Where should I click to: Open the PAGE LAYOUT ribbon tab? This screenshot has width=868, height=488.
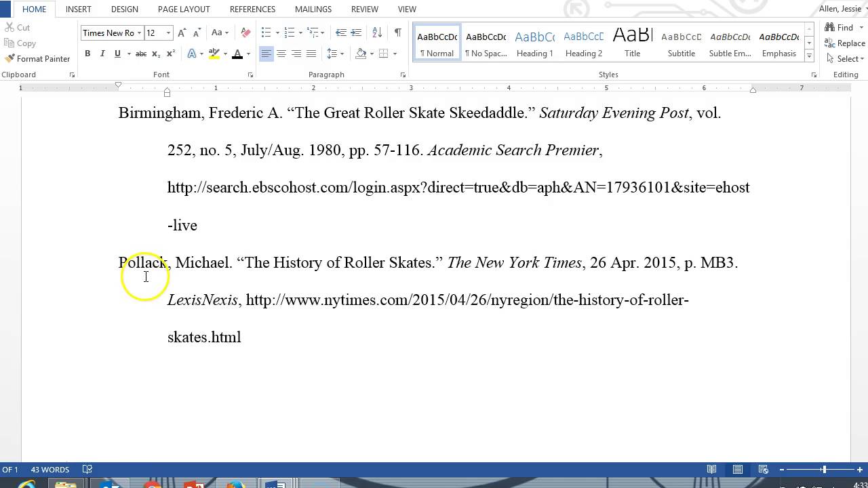184,9
